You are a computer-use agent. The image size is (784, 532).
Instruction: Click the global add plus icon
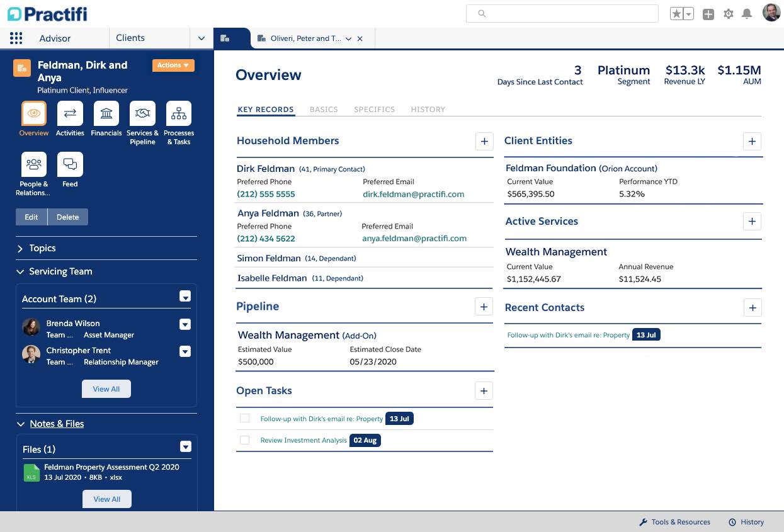(708, 14)
